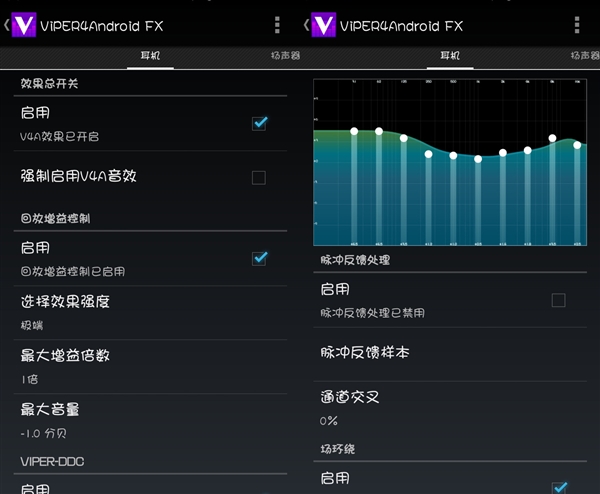This screenshot has width=600, height=494.
Task: Tap sixth lowest equalizer band handle
Action: [478, 159]
